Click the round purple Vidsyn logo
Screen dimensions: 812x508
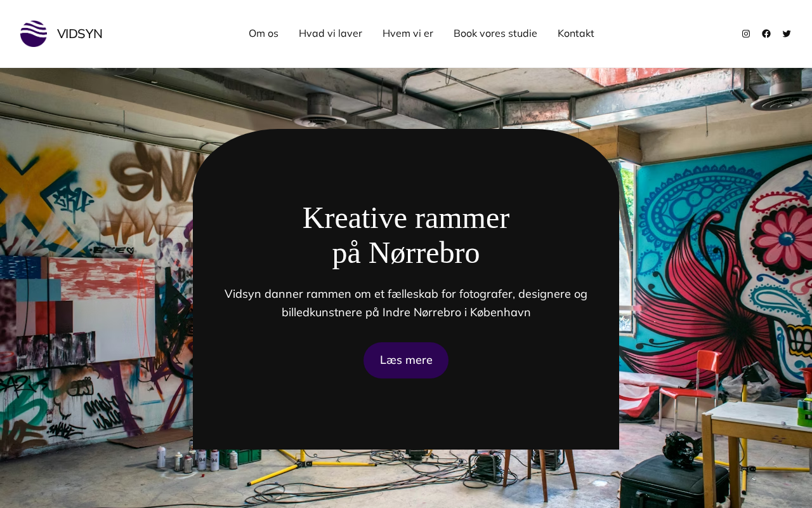tap(34, 34)
